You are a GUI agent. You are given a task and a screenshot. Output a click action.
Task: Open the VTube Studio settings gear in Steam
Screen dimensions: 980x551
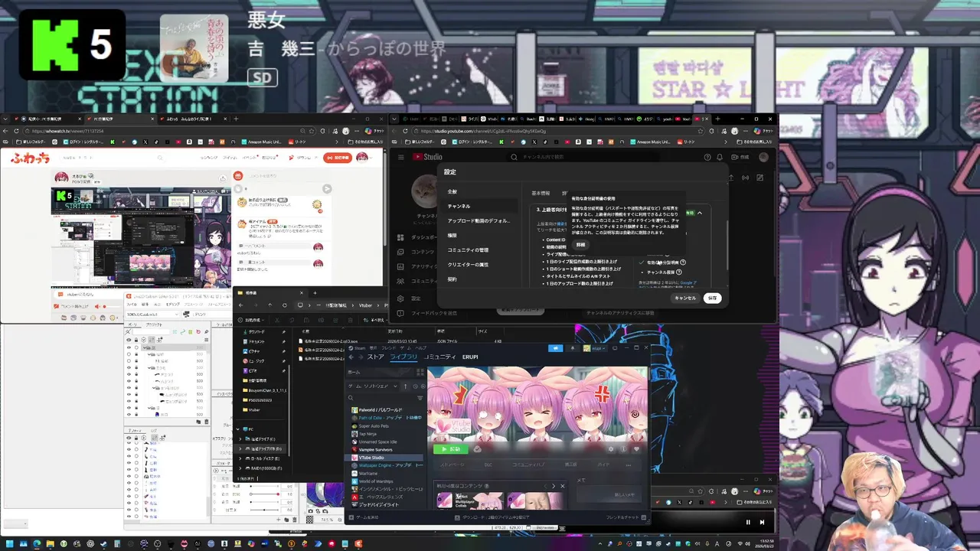pos(611,449)
